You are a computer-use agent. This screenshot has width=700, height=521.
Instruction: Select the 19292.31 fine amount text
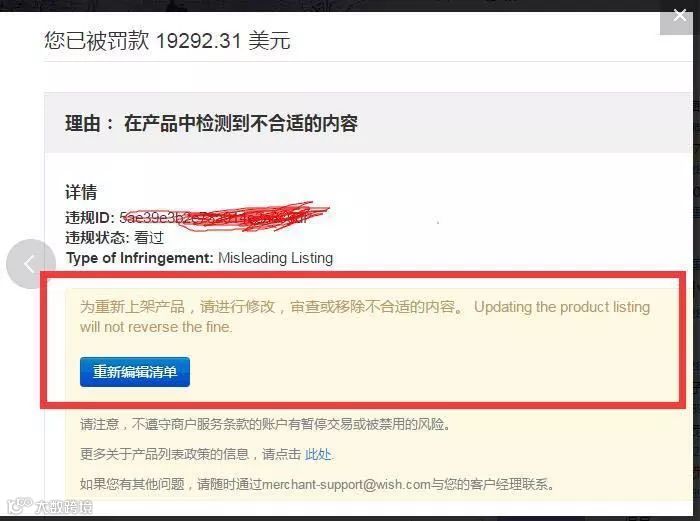coord(199,41)
